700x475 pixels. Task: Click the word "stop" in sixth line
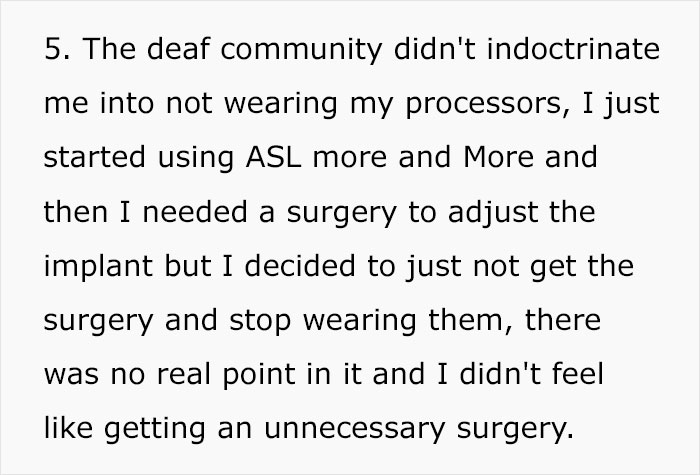coord(260,323)
